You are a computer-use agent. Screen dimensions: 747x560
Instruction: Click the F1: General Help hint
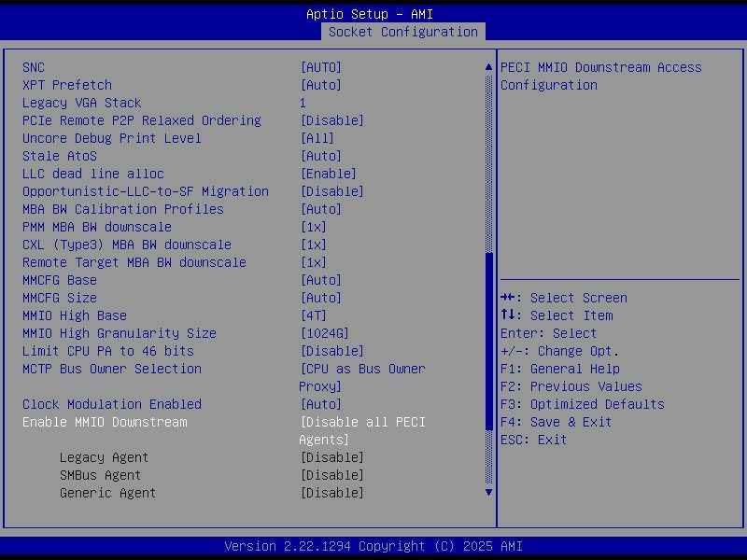click(559, 369)
